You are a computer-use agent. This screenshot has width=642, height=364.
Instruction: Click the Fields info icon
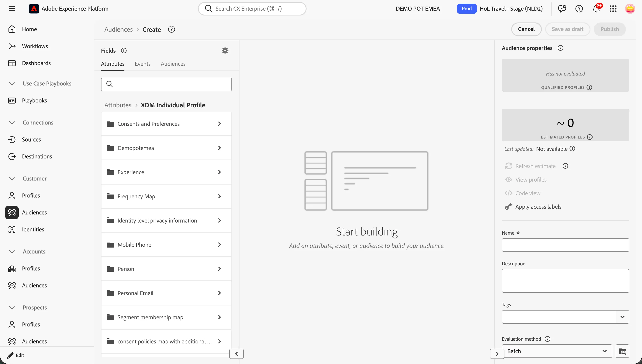[x=124, y=50]
